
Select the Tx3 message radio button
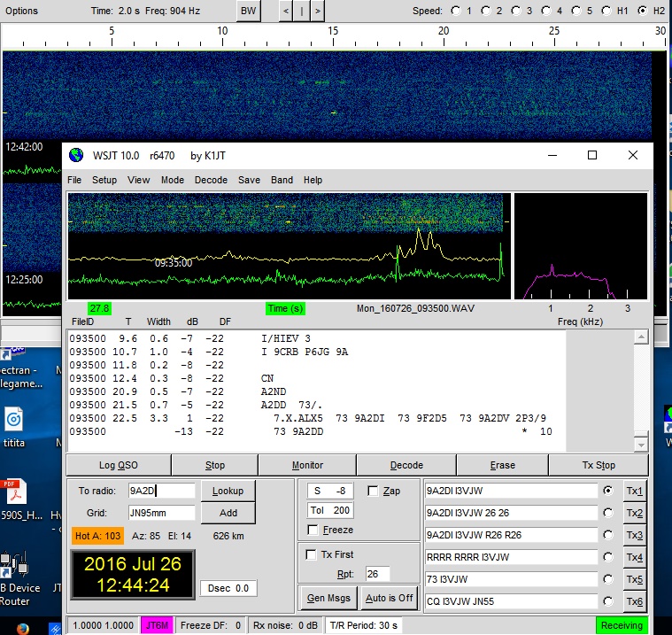(608, 535)
